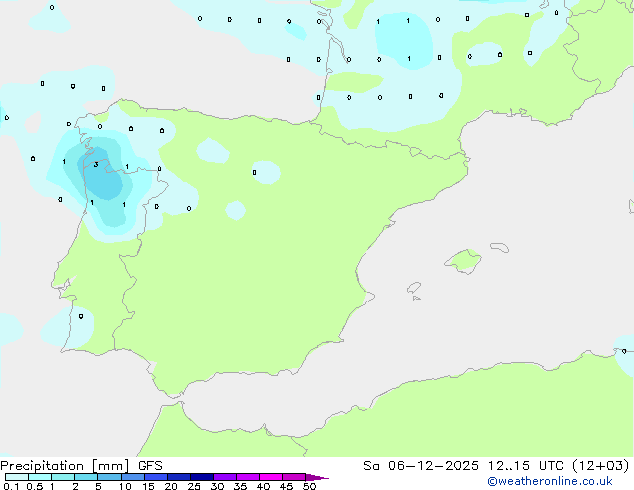Click the 10–15 mm blue legend swatch
Screen dimensions: 634x490
click(x=133, y=477)
